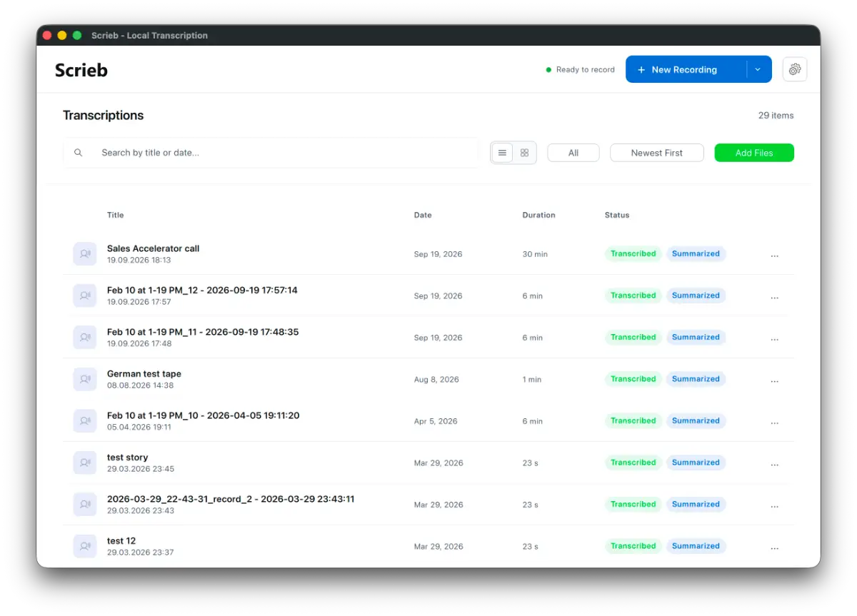Click timestamp 29.03.2026 23:37 subtitle
Screen dimensions: 857x616
pos(141,552)
